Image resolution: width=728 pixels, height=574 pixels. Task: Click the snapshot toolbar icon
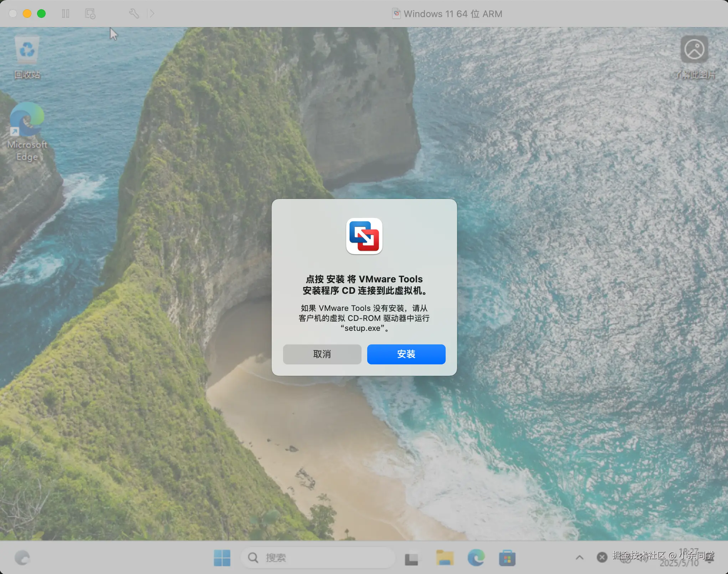click(90, 14)
